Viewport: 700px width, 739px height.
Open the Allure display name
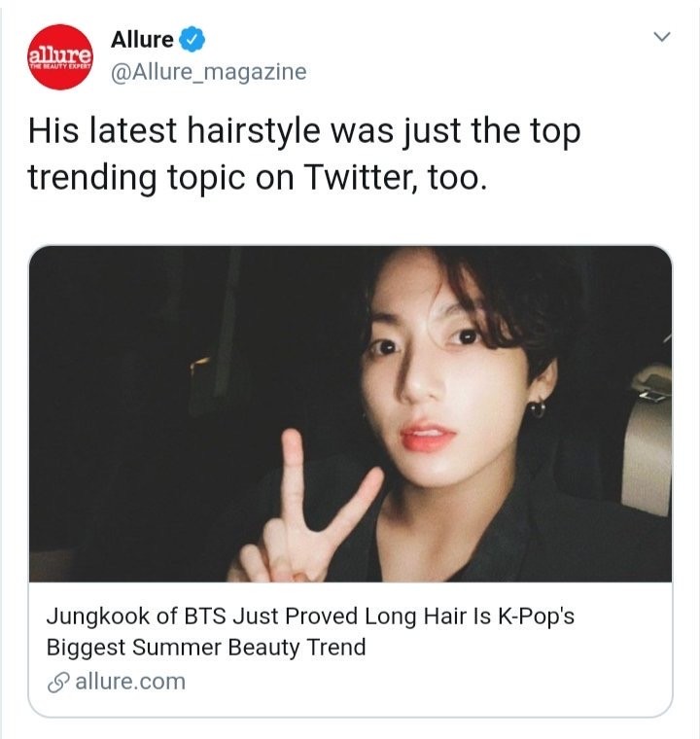point(142,40)
